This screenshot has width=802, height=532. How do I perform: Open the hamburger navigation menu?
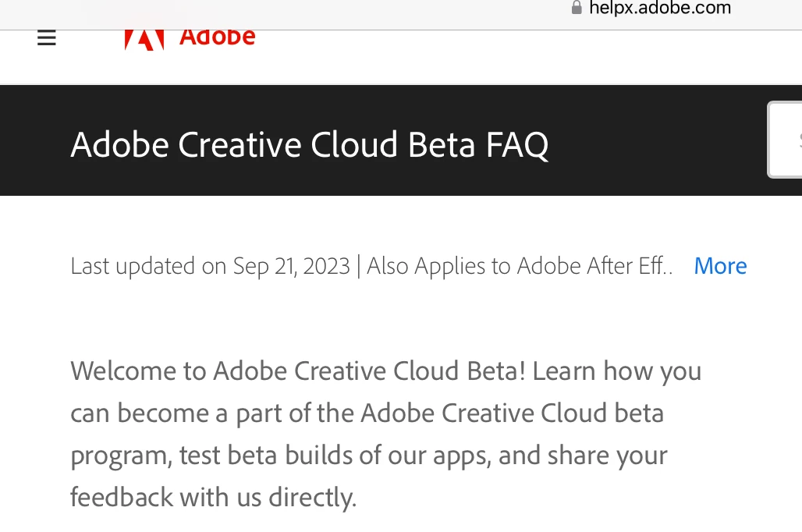(x=47, y=37)
